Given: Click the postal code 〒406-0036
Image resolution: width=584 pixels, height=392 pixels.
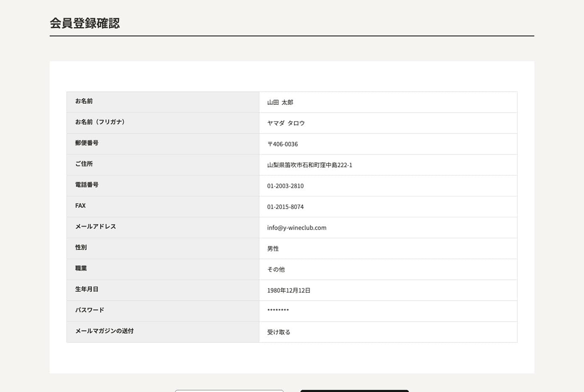Looking at the screenshot, I should 282,144.
